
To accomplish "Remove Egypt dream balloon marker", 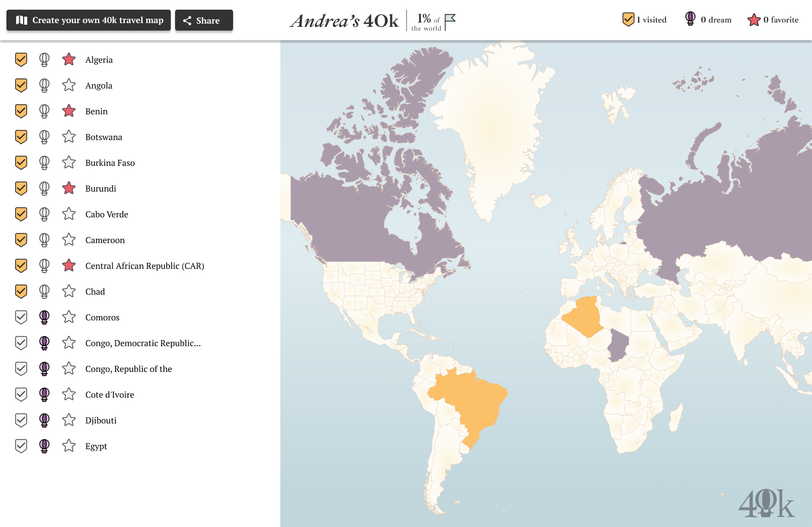I will point(45,446).
